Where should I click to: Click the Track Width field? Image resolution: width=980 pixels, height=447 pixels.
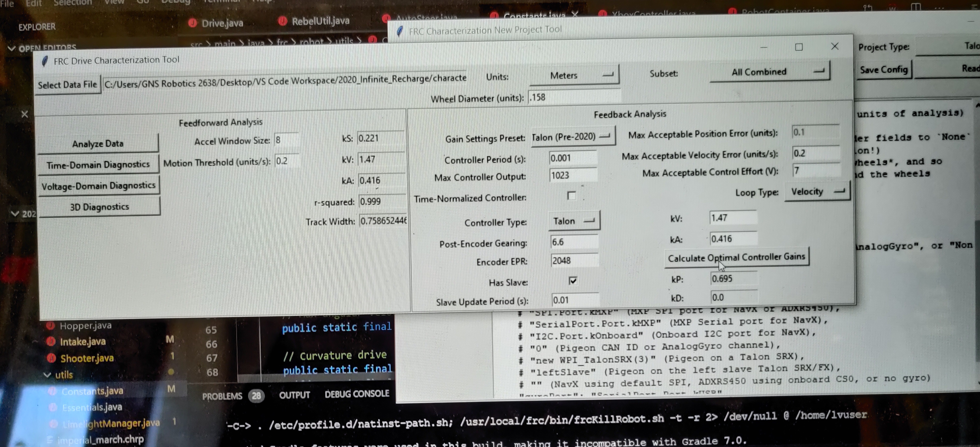click(383, 221)
